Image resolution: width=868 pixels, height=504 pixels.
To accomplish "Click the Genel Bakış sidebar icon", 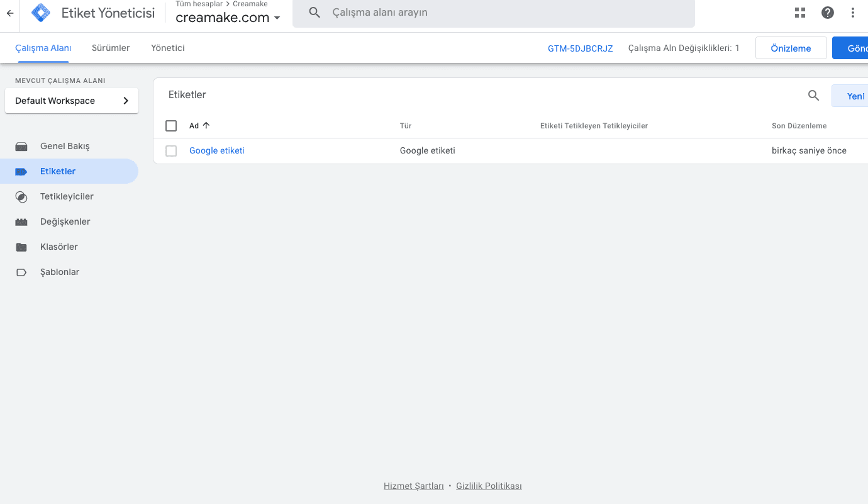I will click(21, 147).
